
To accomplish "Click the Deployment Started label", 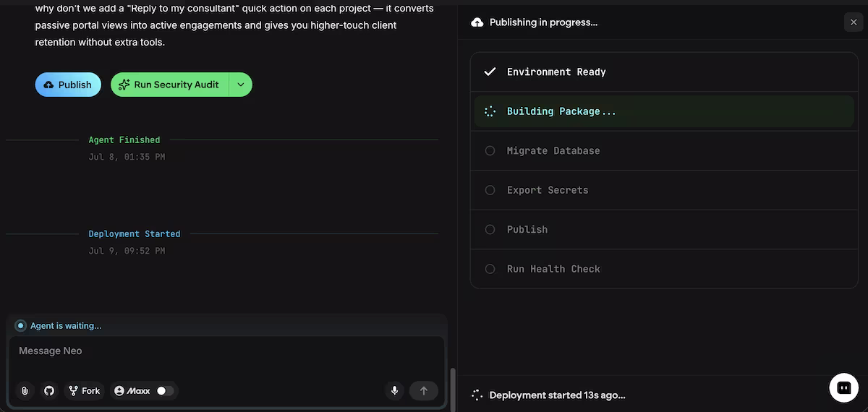I will 135,233.
